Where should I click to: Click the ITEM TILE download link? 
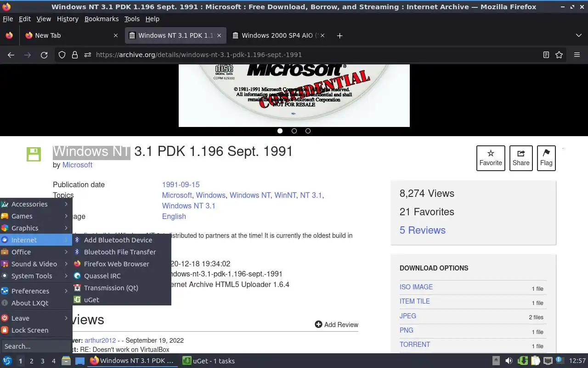415,301
